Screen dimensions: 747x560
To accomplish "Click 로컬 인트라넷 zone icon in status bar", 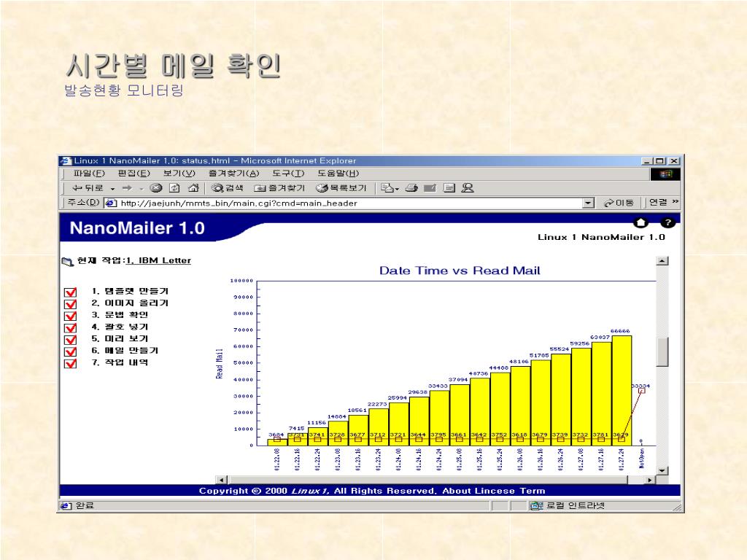I will 536,506.
